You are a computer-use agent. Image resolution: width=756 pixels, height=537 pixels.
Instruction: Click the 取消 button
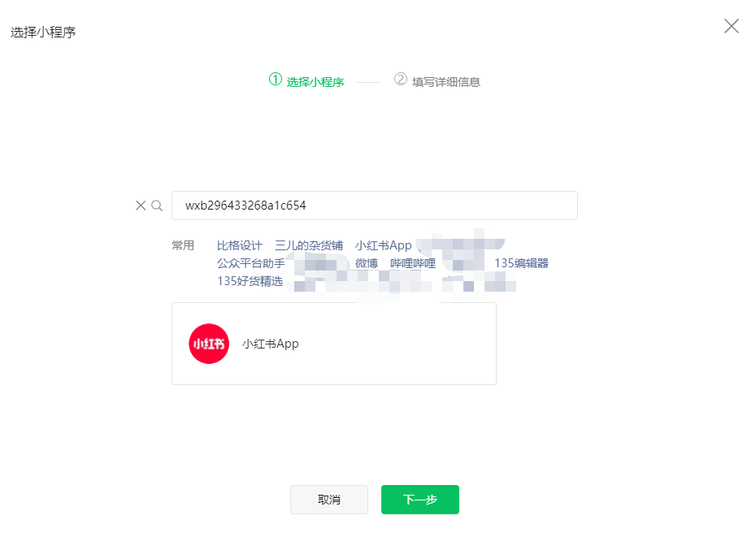(x=329, y=500)
